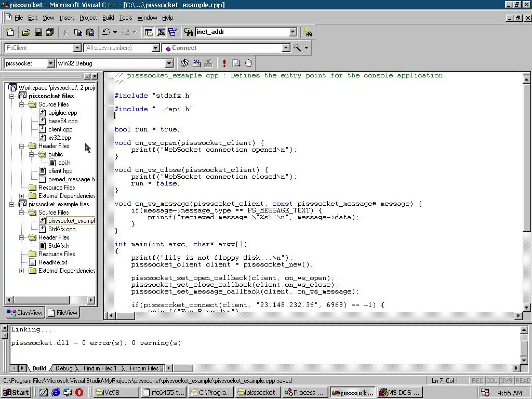The width and height of the screenshot is (532, 399).
Task: Open the pisssocket active project dropdown
Action: pyautogui.click(x=50, y=63)
